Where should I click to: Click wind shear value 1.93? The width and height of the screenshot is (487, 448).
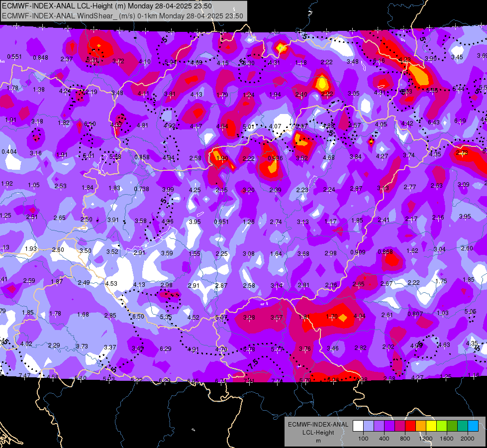click(31, 249)
